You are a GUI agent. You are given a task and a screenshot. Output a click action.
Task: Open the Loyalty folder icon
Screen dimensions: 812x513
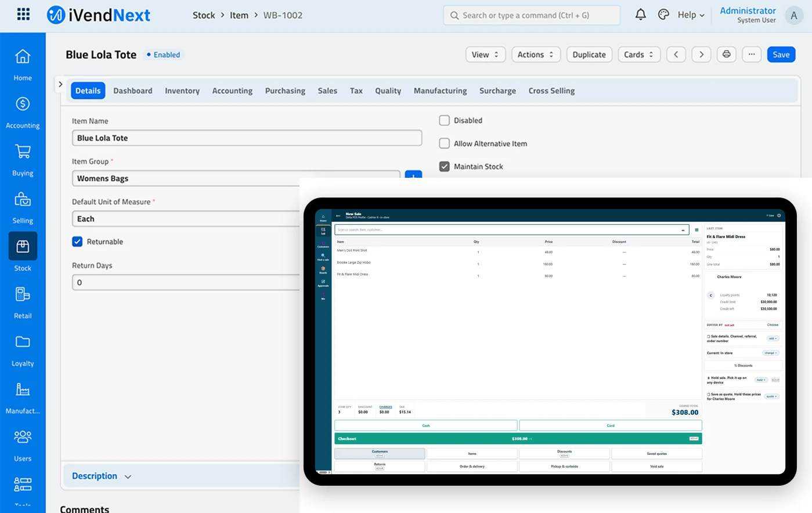(23, 342)
